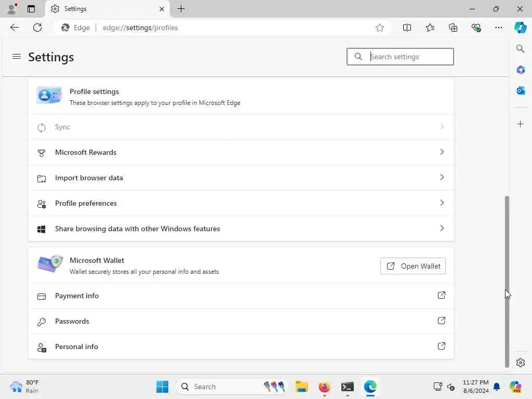This screenshot has width=532, height=399.
Task: Open Browser essentials heart icon
Action: coord(476,28)
